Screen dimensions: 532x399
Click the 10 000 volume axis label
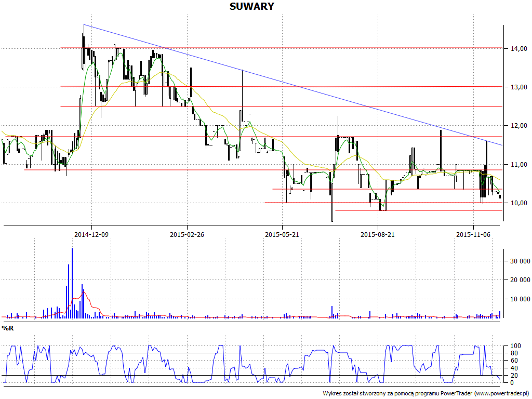(520, 299)
